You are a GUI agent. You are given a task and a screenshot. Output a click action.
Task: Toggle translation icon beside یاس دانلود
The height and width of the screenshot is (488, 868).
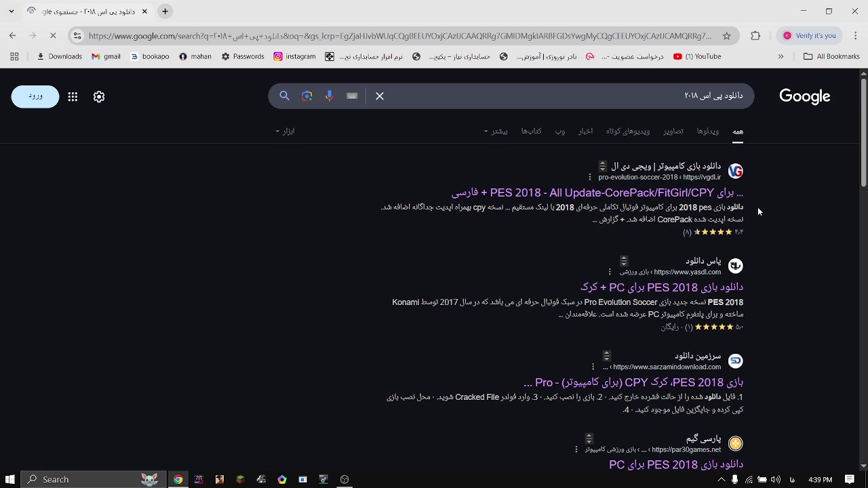tap(624, 261)
